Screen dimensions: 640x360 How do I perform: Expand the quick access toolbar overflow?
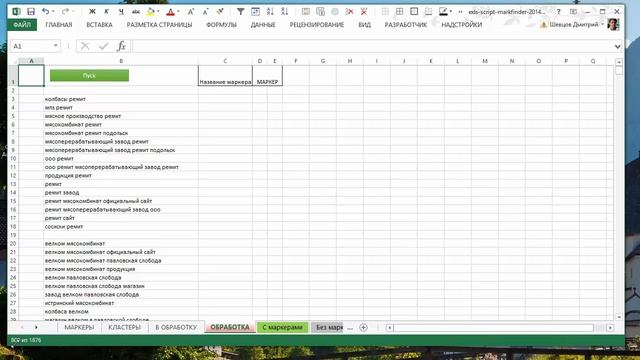coord(460,12)
